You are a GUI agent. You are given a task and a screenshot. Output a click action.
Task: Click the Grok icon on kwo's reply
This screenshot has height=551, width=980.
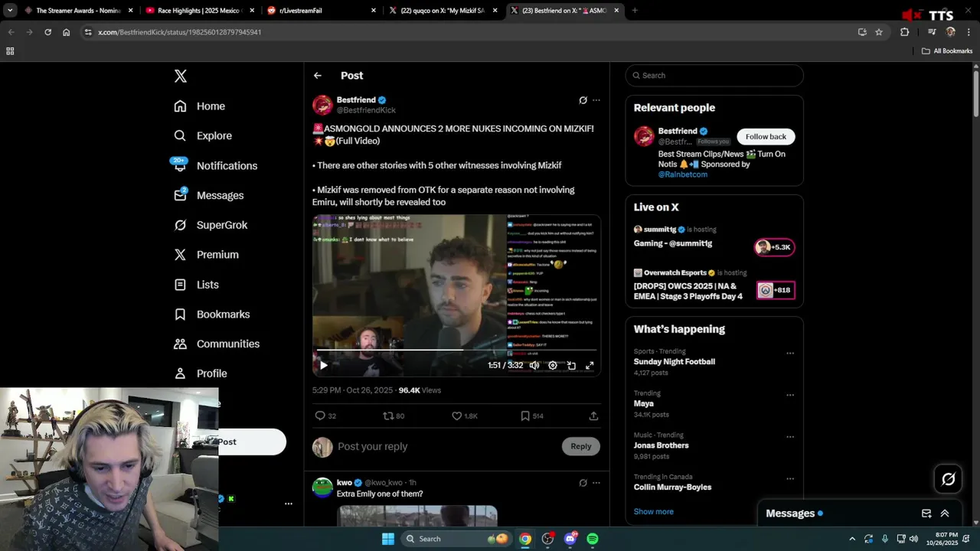tap(583, 483)
